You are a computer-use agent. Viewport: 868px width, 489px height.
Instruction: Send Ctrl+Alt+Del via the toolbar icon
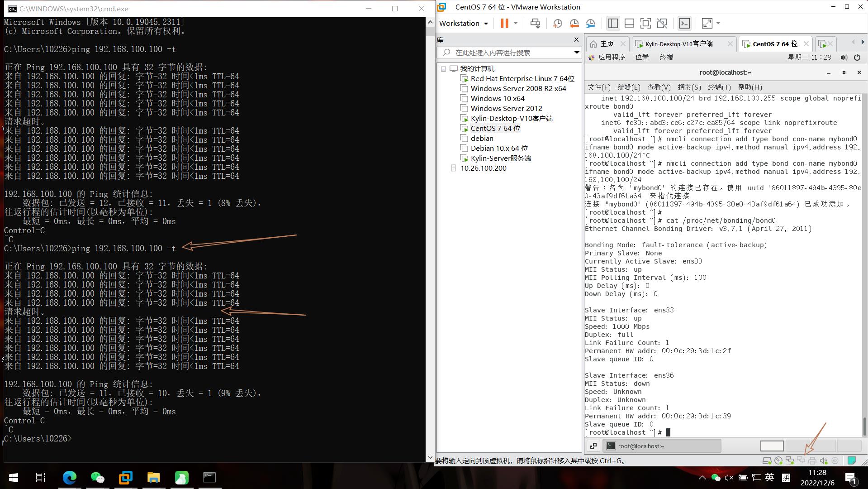coord(535,24)
